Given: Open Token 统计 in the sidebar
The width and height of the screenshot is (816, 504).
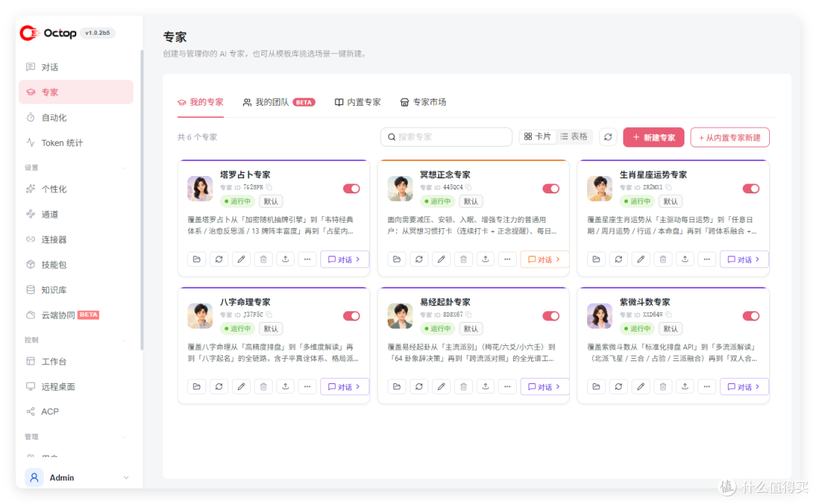Looking at the screenshot, I should pyautogui.click(x=76, y=143).
